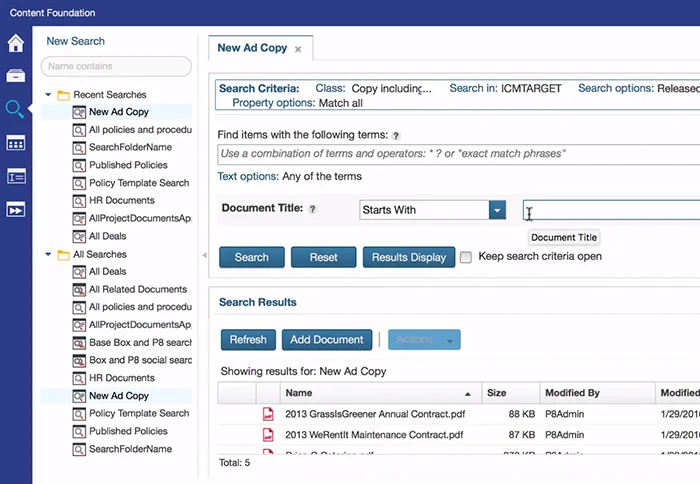Click the Add Document button

click(327, 340)
